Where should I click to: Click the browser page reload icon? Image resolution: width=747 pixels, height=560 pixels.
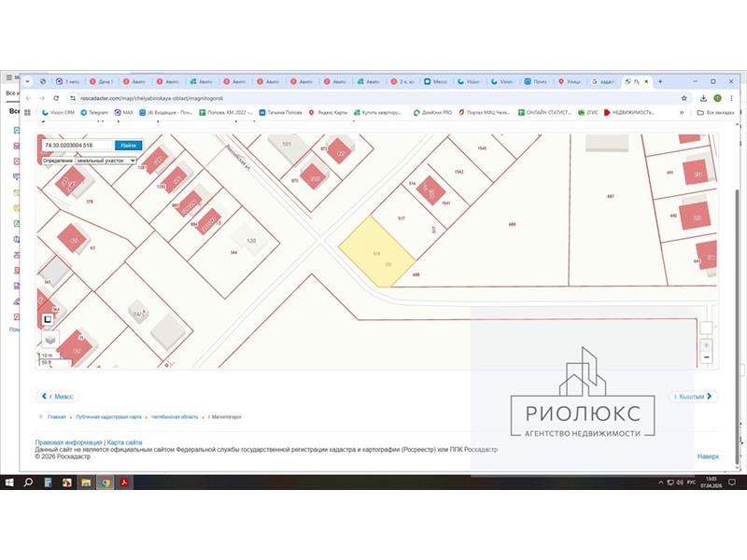click(x=54, y=97)
